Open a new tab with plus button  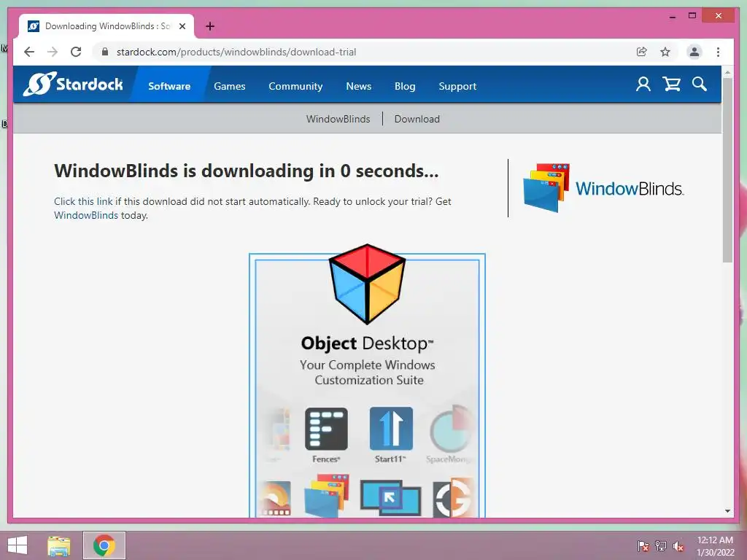click(x=209, y=26)
